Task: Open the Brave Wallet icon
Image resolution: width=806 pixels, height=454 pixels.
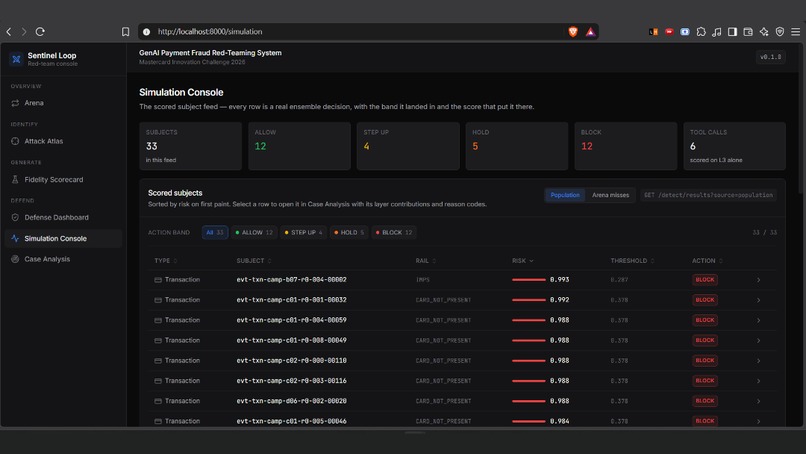Action: tap(748, 32)
